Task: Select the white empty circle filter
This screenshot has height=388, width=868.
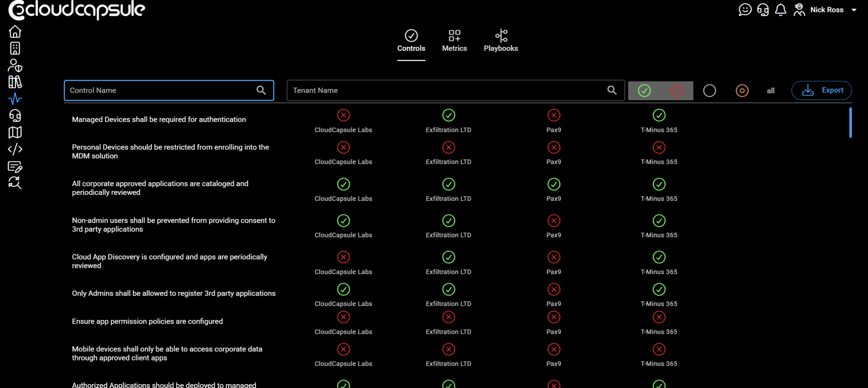Action: pos(709,91)
